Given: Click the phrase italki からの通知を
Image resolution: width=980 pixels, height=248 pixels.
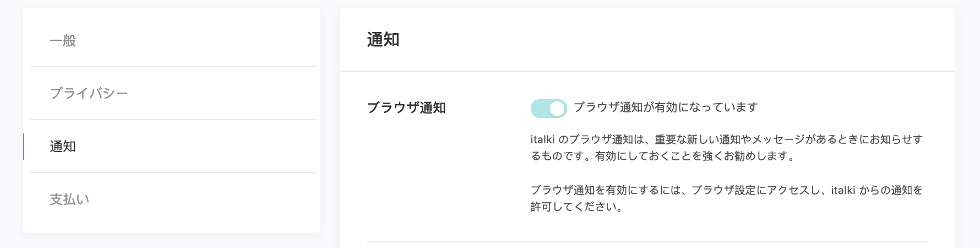Looking at the screenshot, I should point(877,190).
